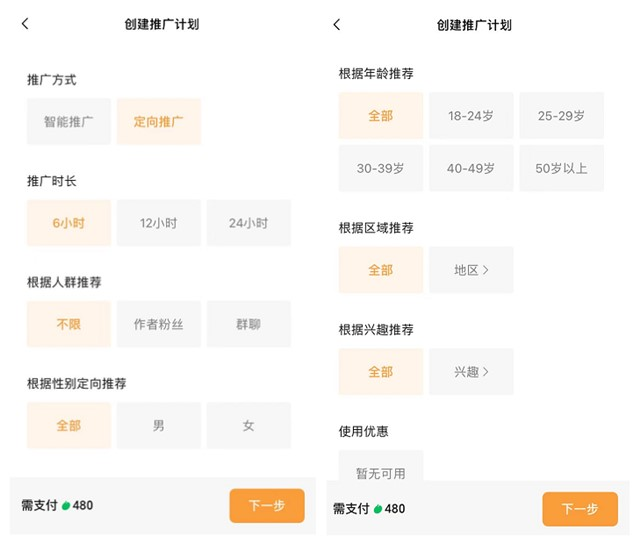Choose the 24小时 duration option
The width and height of the screenshot is (640, 544).
point(248,223)
